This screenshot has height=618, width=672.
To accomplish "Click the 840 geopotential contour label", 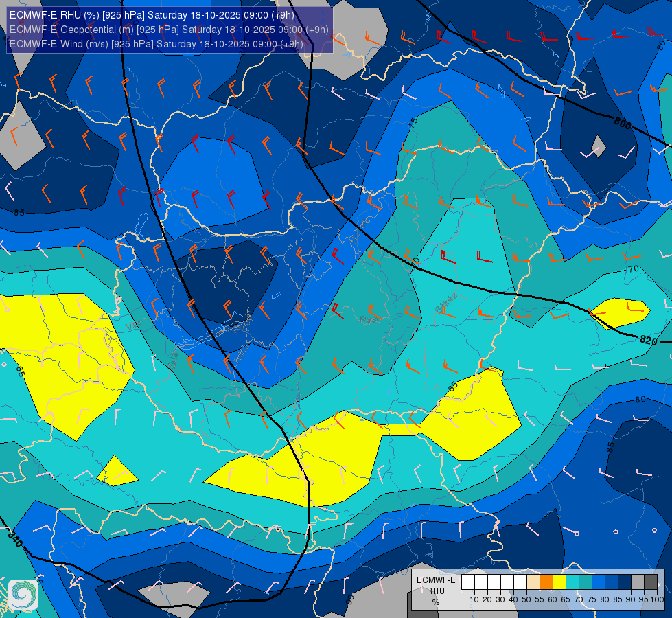I will click(x=14, y=538).
